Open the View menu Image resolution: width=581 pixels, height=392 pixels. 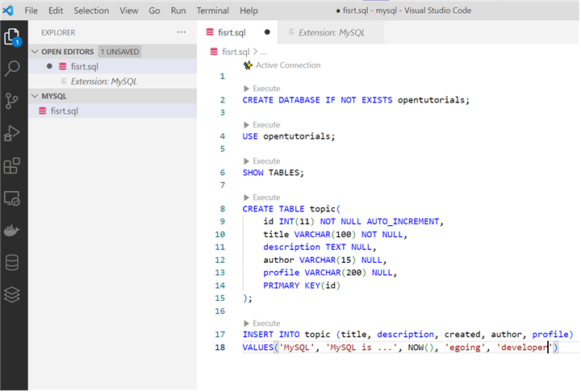point(128,10)
